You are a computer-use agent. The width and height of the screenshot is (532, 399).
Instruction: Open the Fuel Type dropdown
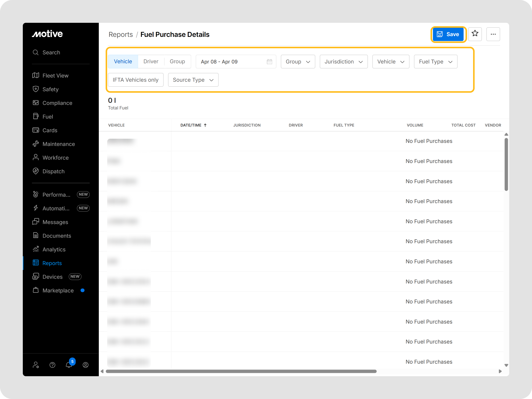[x=435, y=62]
